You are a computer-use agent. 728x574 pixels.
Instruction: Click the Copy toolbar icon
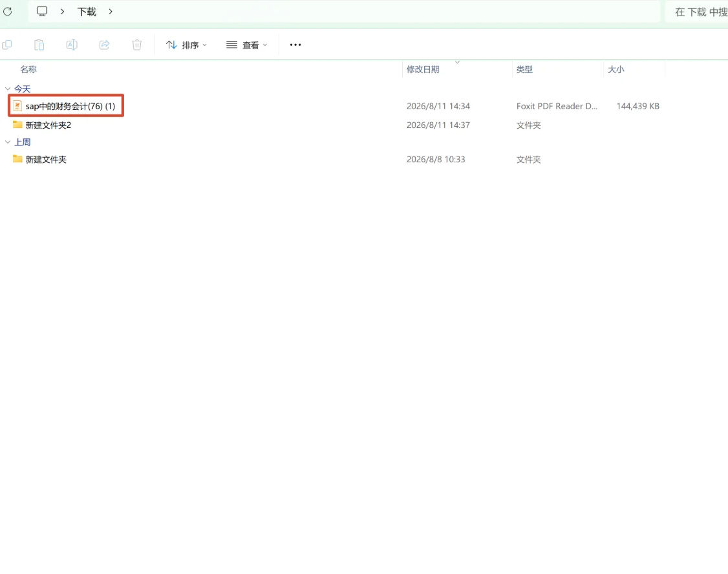click(7, 45)
